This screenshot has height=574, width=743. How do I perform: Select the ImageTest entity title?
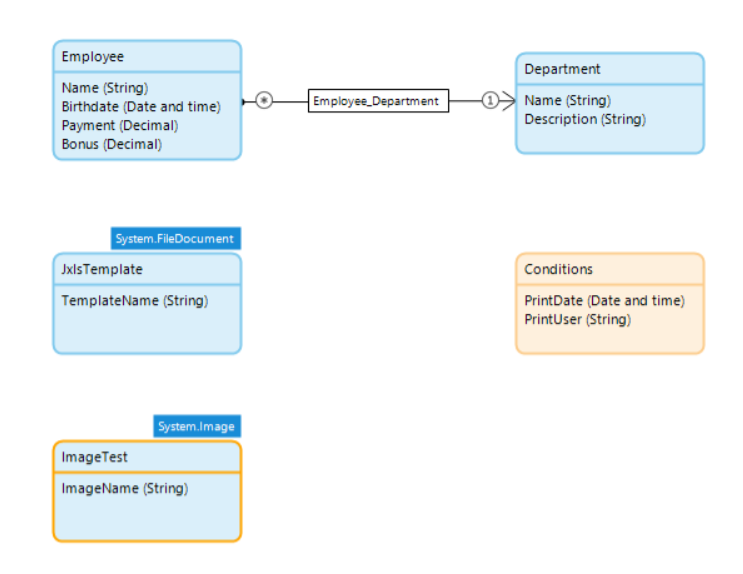coord(95,457)
